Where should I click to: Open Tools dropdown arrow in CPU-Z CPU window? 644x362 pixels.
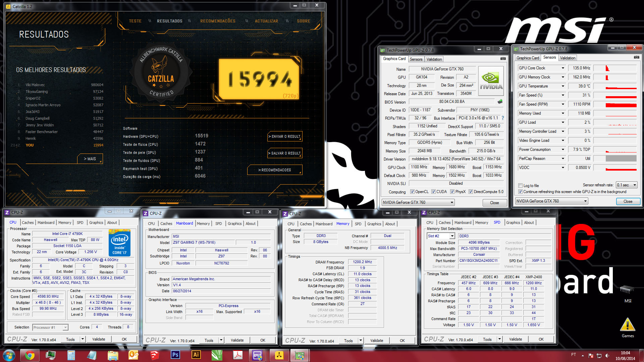(83, 339)
